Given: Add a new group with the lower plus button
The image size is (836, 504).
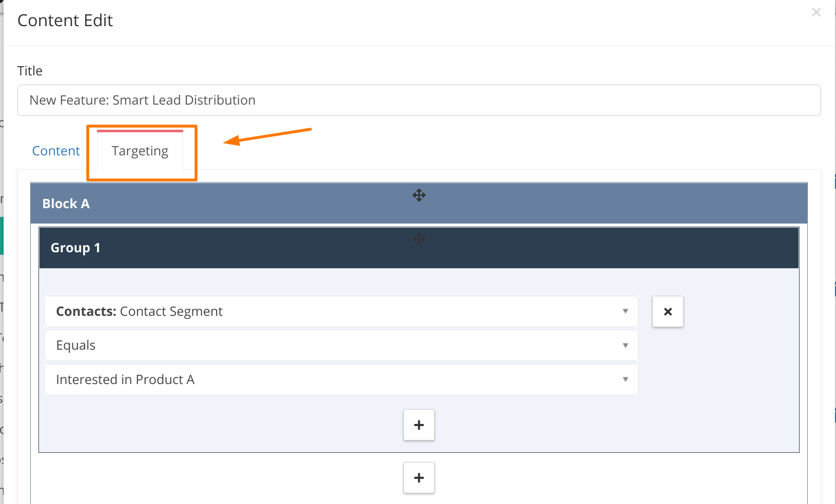Looking at the screenshot, I should pos(419,478).
